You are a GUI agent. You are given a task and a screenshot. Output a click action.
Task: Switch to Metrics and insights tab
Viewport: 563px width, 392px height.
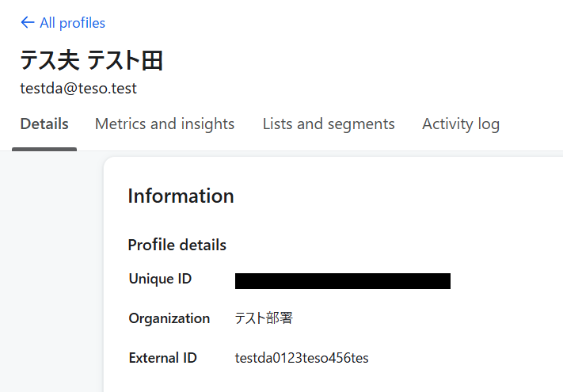[x=165, y=124]
